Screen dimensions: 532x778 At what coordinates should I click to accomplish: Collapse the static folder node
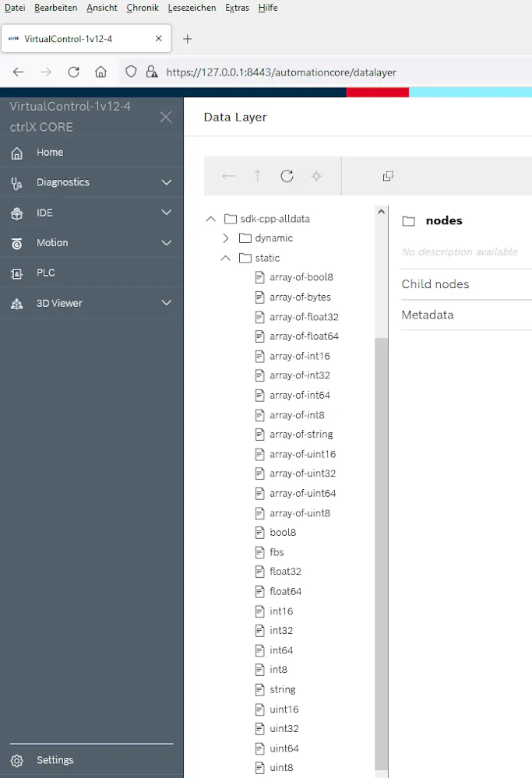tap(225, 258)
